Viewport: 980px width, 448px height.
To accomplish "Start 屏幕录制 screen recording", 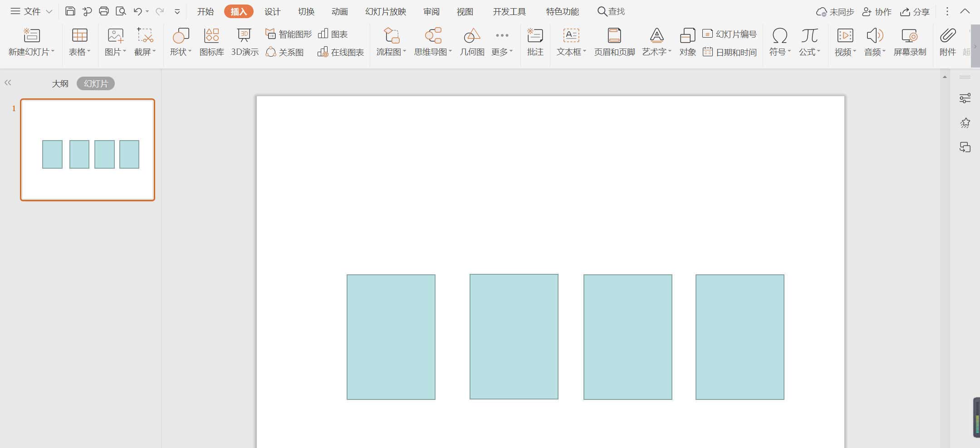I will coord(909,42).
